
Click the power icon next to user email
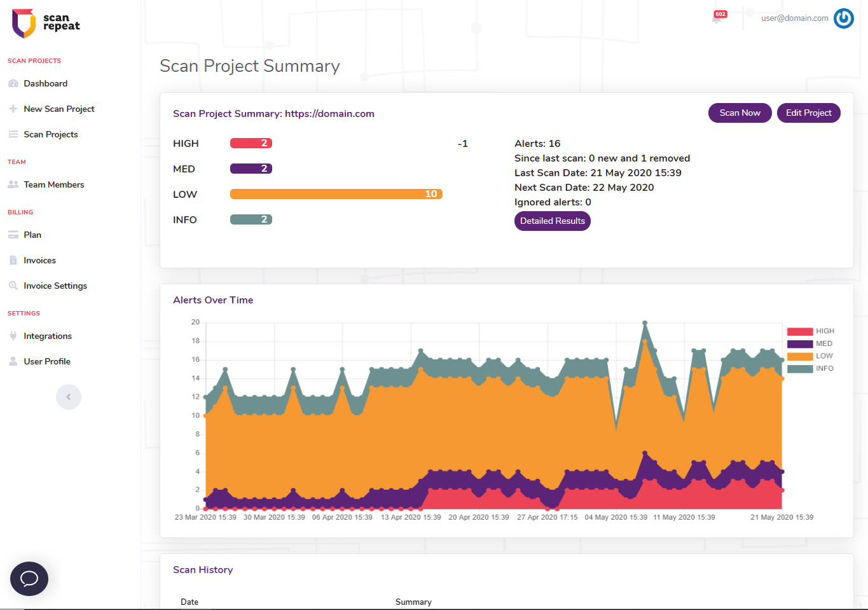pos(843,18)
